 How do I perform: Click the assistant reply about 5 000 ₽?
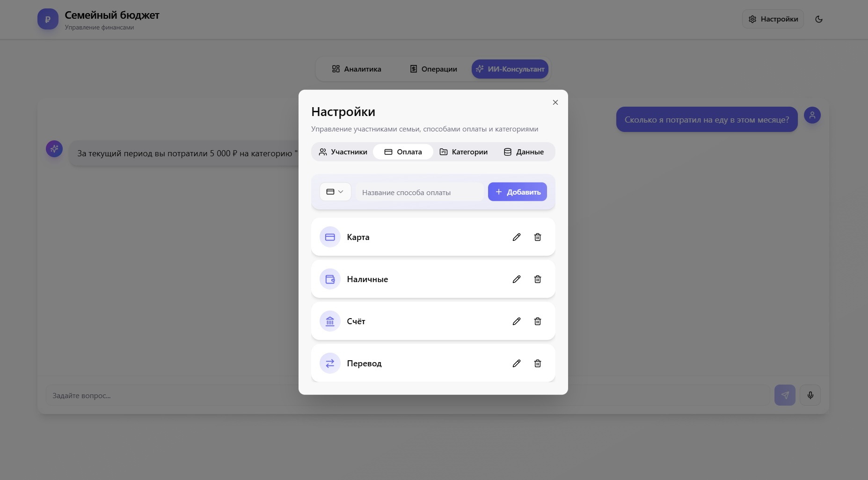pos(184,153)
